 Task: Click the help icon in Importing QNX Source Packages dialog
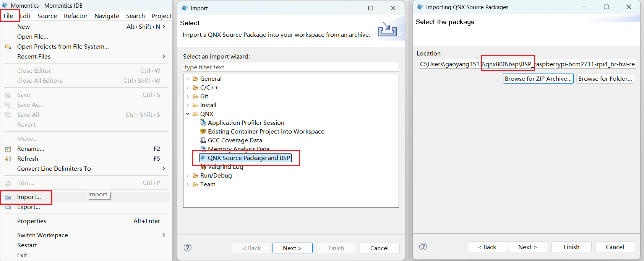pyautogui.click(x=423, y=246)
